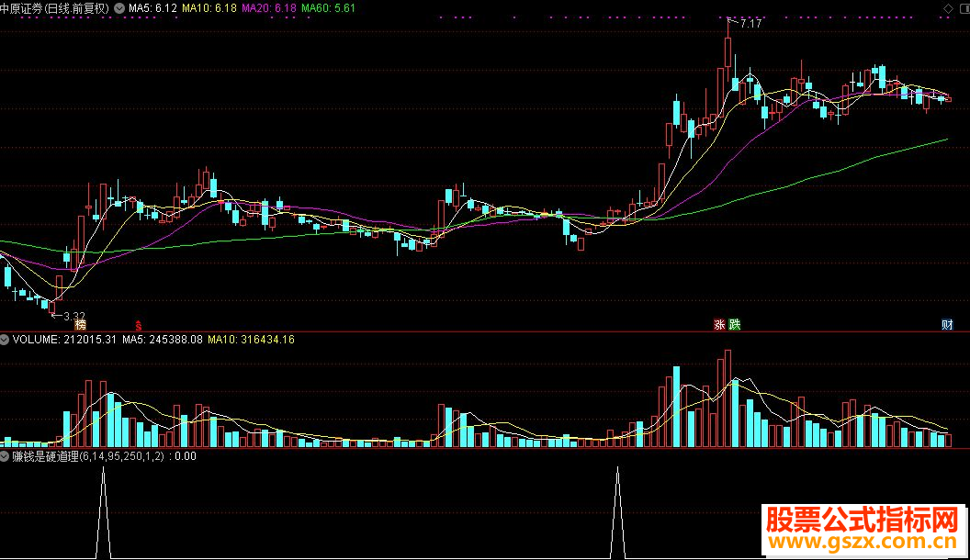Select the MA20: 6.18 label

(x=269, y=8)
